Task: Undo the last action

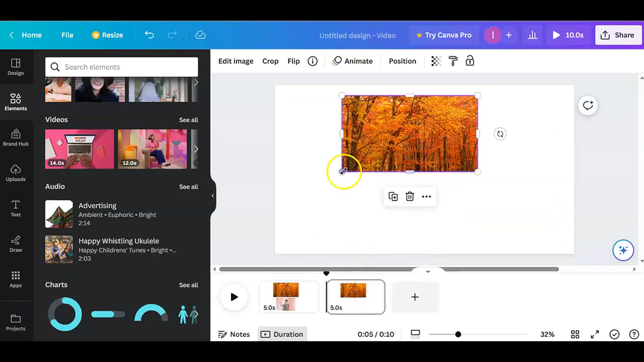Action: pyautogui.click(x=149, y=35)
